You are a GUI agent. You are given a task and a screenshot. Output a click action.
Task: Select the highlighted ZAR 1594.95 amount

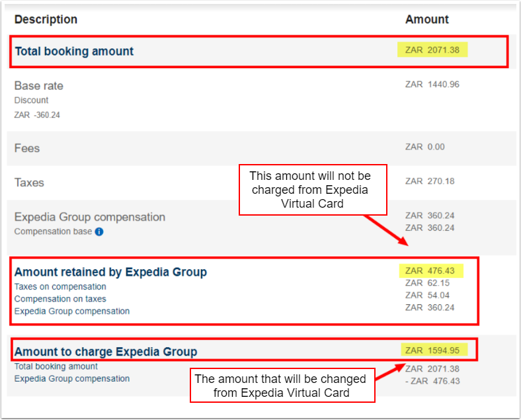pos(434,350)
